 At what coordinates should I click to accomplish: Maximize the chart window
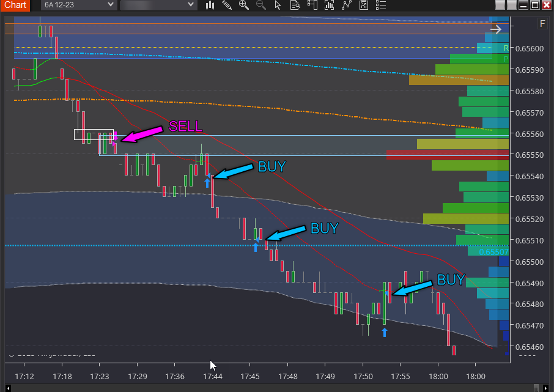[535, 5]
